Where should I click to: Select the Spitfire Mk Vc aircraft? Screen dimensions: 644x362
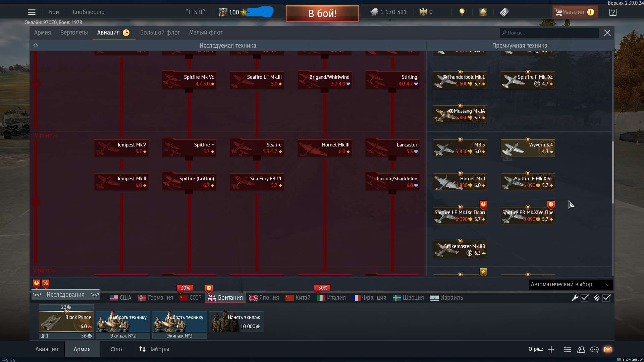pos(189,80)
